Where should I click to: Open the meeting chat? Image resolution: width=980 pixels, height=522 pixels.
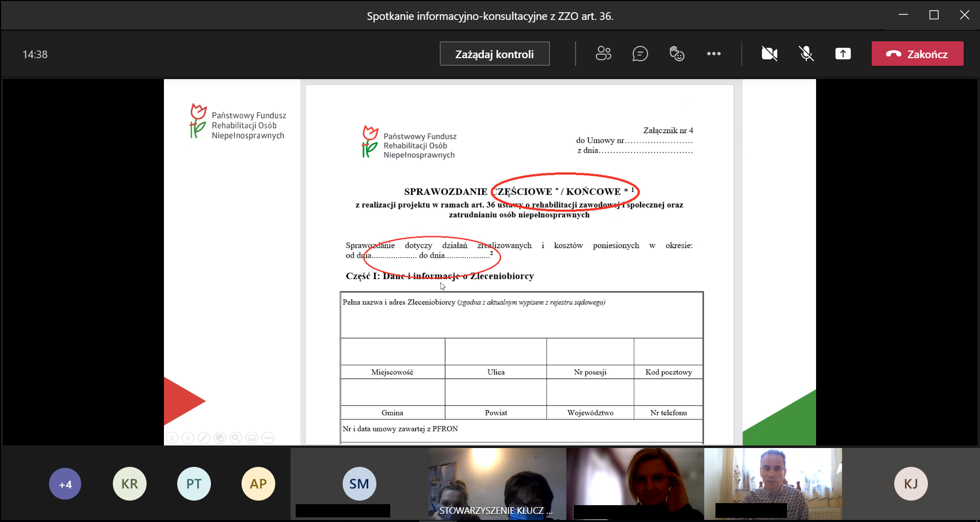[x=640, y=54]
